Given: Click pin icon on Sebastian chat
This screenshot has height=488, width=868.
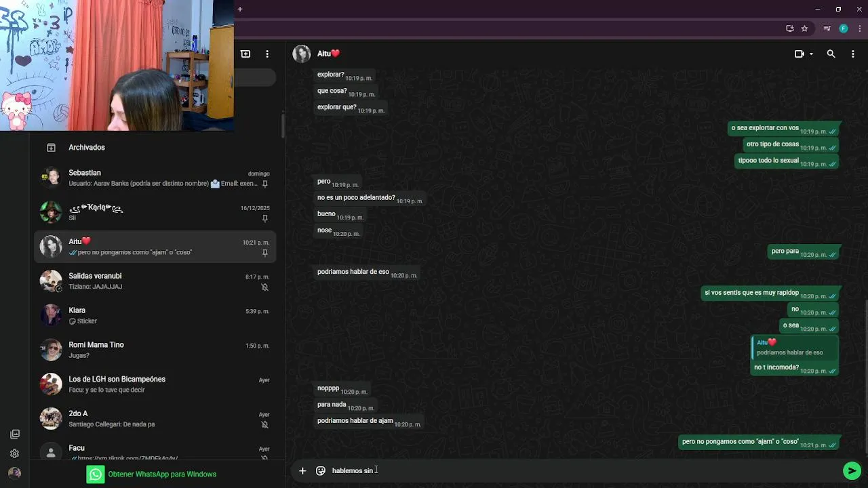Looking at the screenshot, I should point(265,184).
